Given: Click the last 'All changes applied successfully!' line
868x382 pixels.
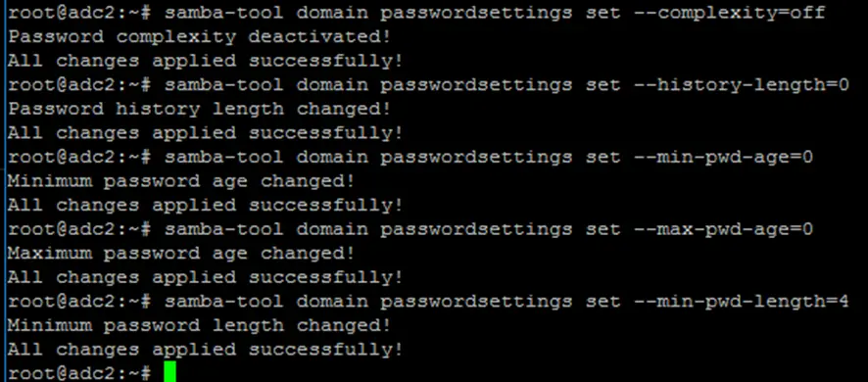Looking at the screenshot, I should 205,350.
